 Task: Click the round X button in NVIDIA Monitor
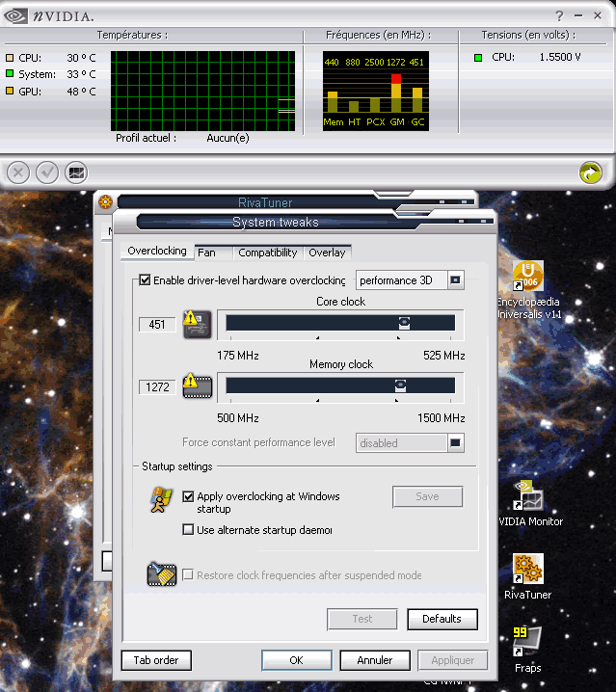pyautogui.click(x=18, y=173)
